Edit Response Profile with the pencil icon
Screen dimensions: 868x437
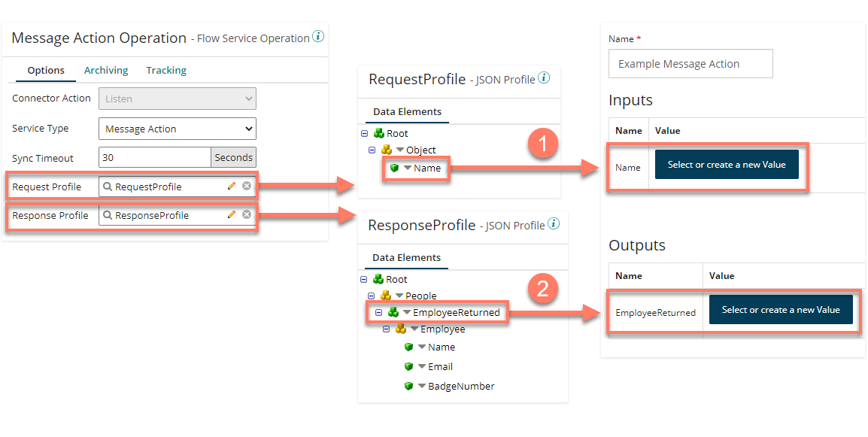[232, 214]
